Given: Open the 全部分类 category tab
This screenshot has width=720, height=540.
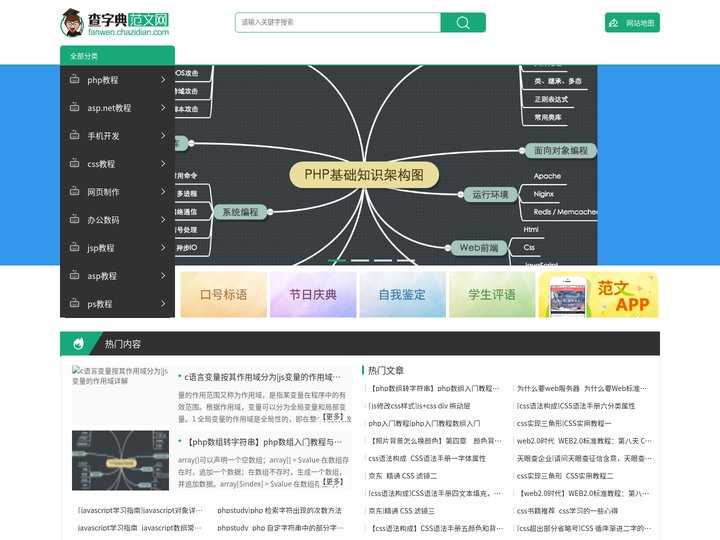Looking at the screenshot, I should pyautogui.click(x=117, y=56).
